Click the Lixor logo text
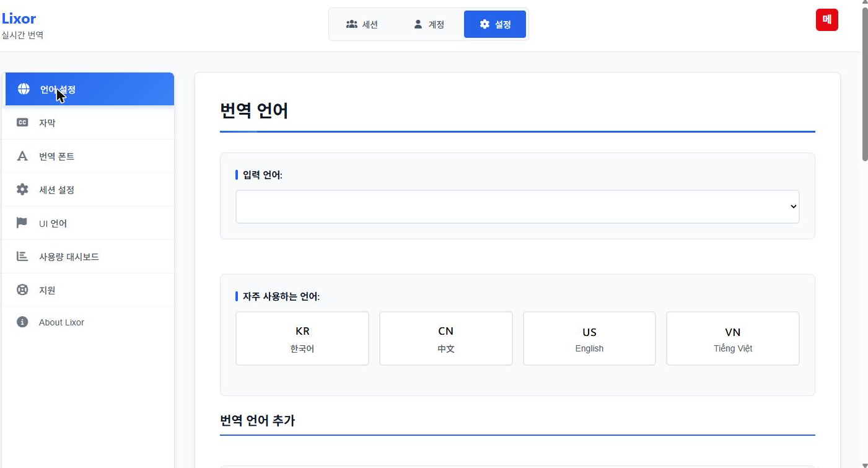Viewport: 868px width, 468px height. pyautogui.click(x=19, y=19)
